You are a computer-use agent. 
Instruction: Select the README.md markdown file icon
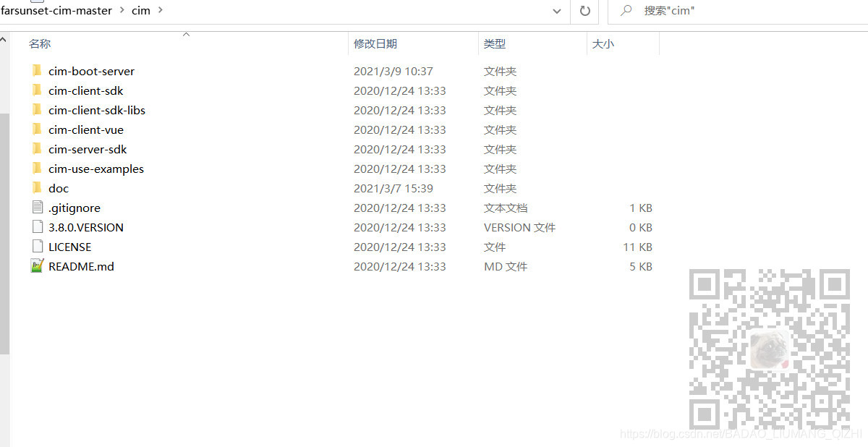pyautogui.click(x=37, y=266)
